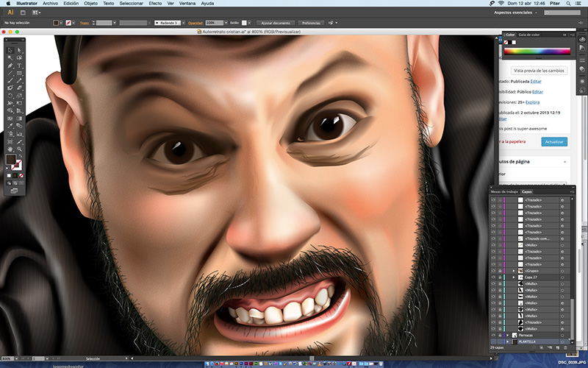Switch to the Mesas de trabajo tab
The image size is (588, 368).
click(505, 191)
